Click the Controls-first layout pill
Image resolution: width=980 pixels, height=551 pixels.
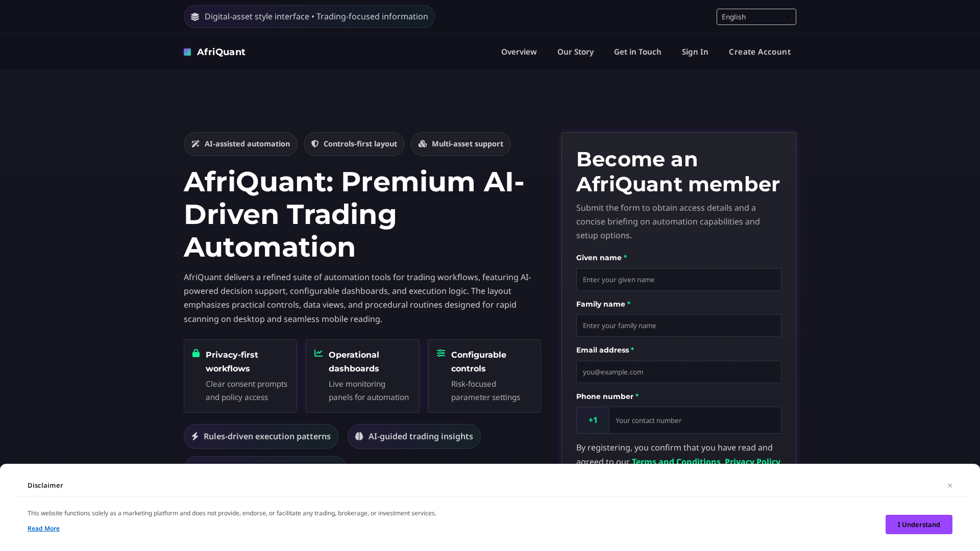354,144
